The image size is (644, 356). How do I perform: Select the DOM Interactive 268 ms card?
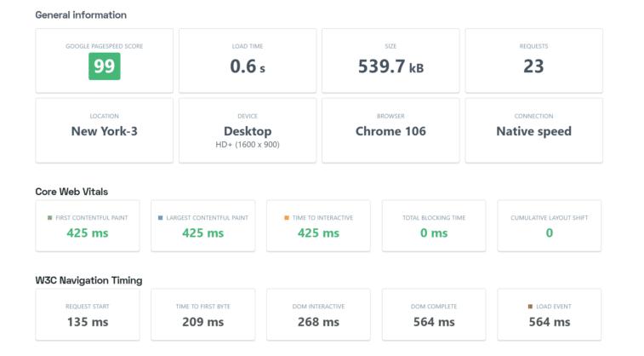(x=318, y=314)
